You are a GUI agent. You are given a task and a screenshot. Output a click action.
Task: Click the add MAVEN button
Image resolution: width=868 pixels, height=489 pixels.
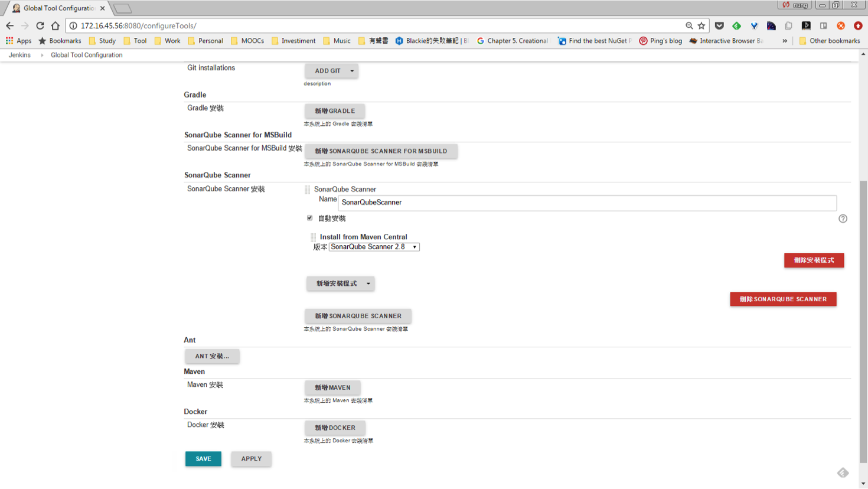tap(332, 387)
